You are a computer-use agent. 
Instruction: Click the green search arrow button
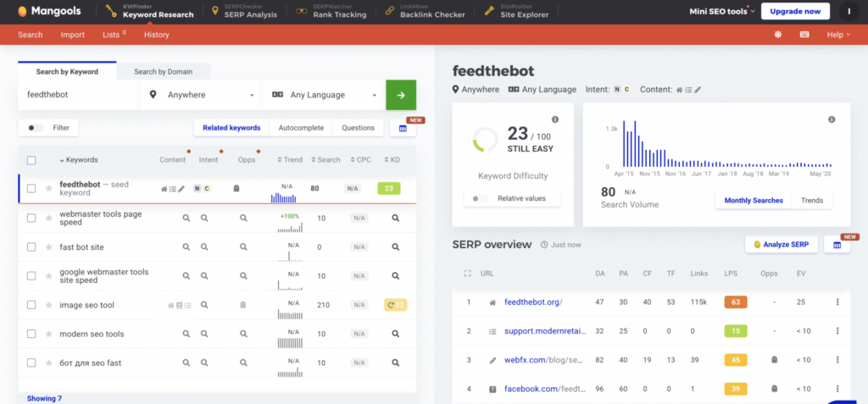click(401, 95)
